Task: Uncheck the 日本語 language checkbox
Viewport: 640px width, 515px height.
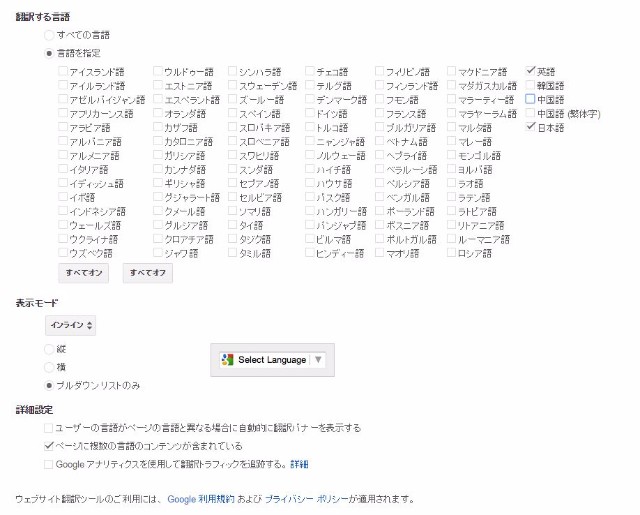Action: (x=530, y=128)
